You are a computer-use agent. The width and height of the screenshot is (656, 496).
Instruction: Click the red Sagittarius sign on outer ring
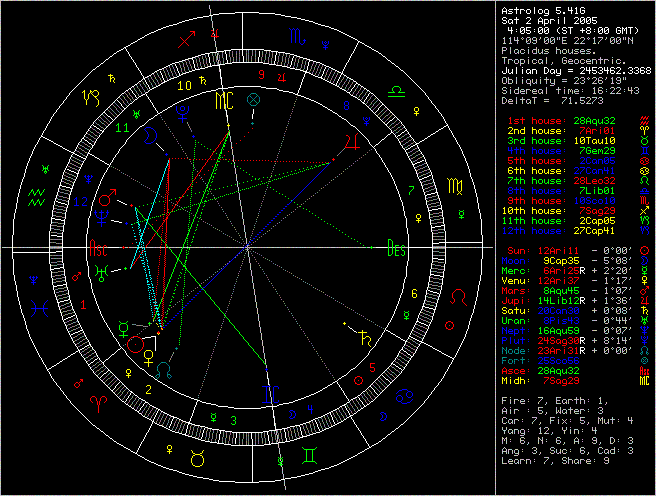point(185,41)
